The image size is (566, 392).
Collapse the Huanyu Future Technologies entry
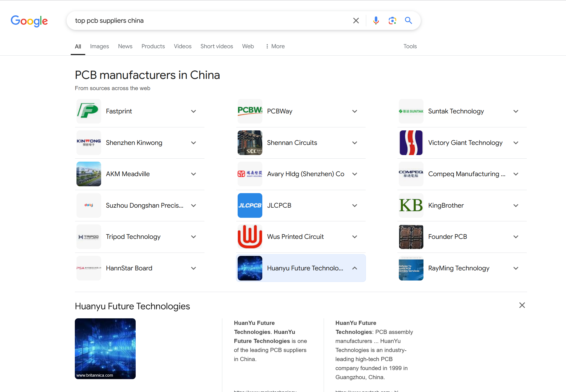click(354, 268)
